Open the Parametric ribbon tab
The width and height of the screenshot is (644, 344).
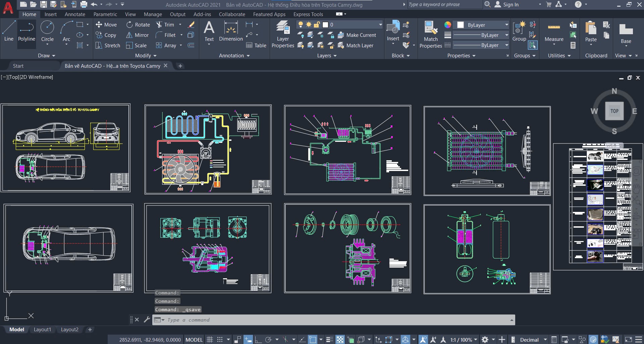pos(105,14)
